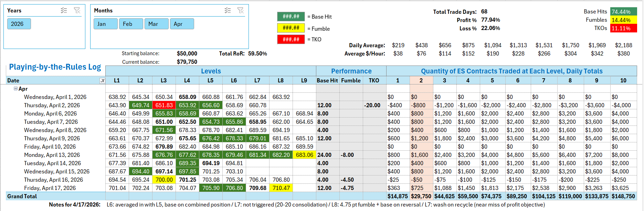Select the red L3 cell 651.83
The height and width of the screenshot is (211, 644).
[164, 105]
